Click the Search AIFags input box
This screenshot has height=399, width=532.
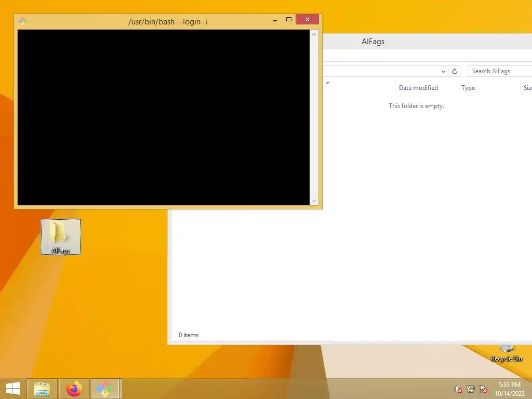pos(499,71)
